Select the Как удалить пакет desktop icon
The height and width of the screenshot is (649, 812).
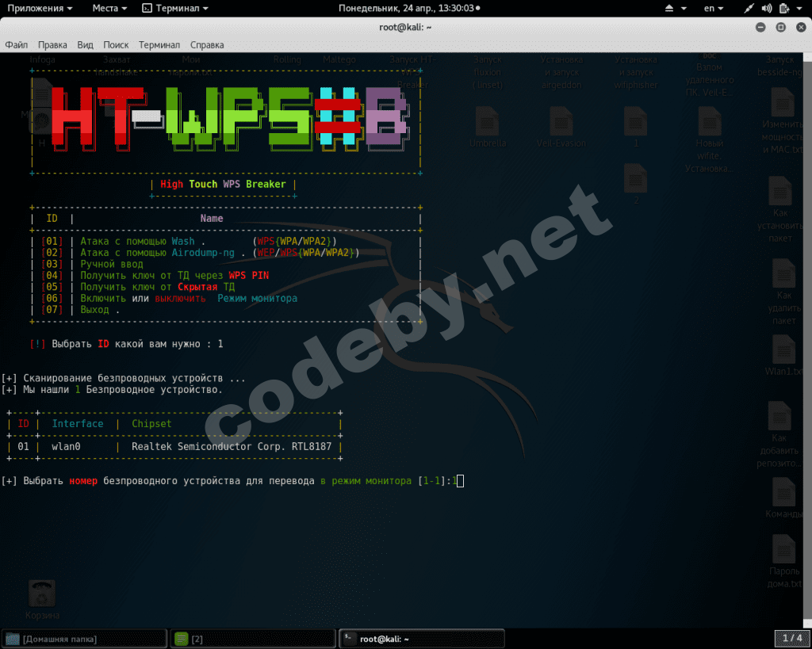[783, 292]
